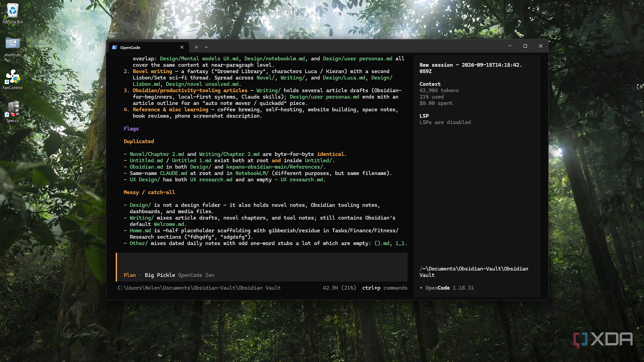
Task: Click the NotebookLM/ folder name
Action: pyautogui.click(x=252, y=173)
